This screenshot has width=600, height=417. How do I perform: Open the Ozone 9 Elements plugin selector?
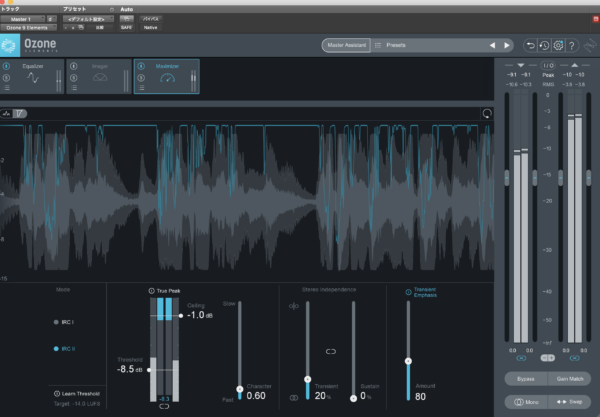(28, 28)
